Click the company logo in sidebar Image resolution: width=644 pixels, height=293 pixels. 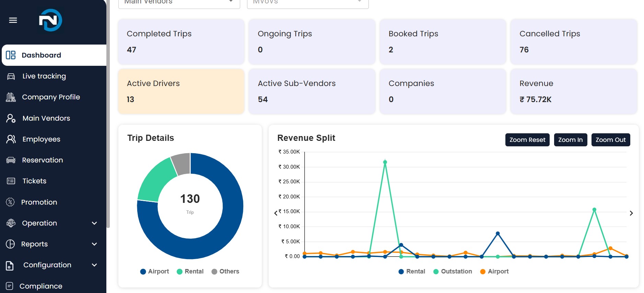click(x=50, y=20)
